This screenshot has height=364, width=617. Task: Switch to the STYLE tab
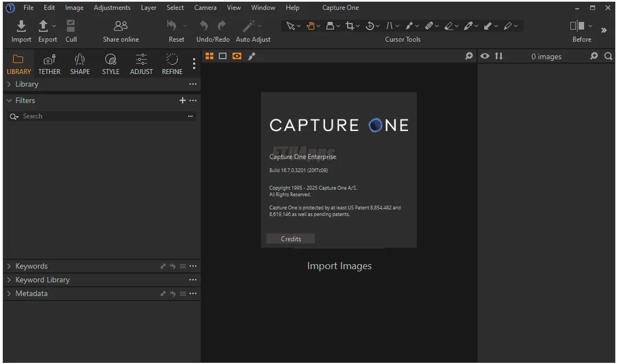(110, 63)
